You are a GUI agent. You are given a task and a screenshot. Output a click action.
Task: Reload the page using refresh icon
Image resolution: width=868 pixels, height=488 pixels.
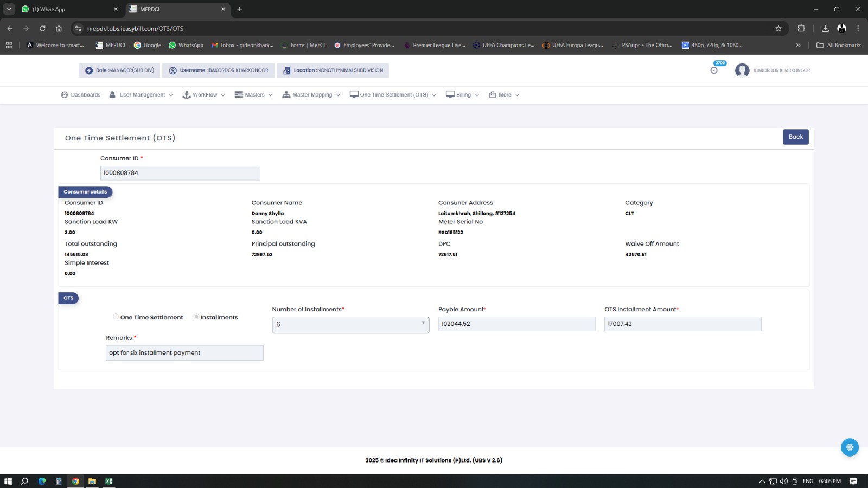click(42, 29)
